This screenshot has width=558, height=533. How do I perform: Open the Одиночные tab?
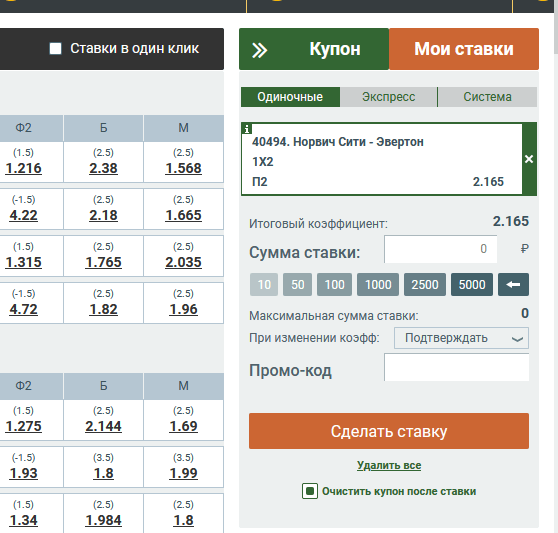point(290,97)
